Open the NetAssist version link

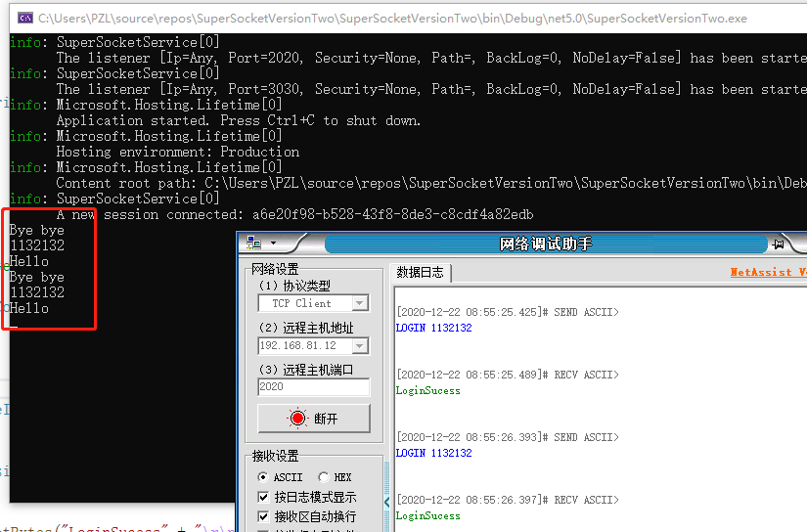pyautogui.click(x=768, y=272)
